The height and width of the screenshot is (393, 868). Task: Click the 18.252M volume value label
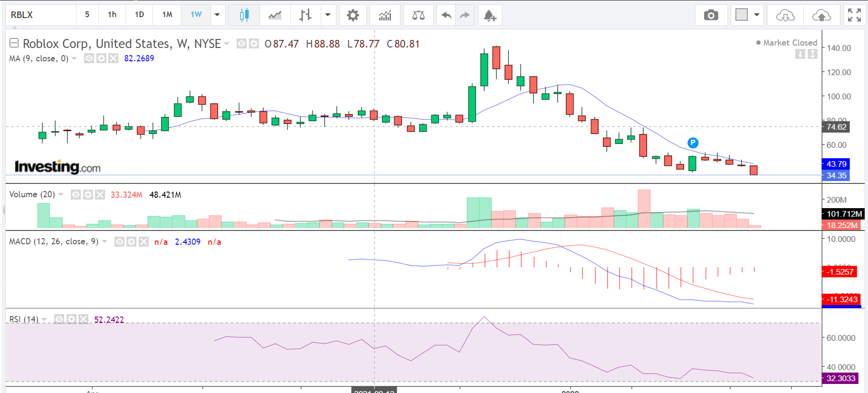coord(842,225)
